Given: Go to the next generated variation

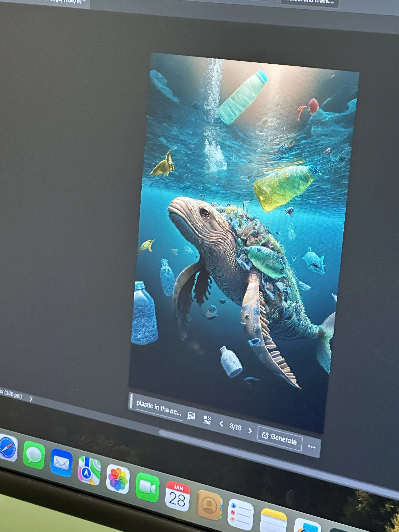Looking at the screenshot, I should pos(250,430).
